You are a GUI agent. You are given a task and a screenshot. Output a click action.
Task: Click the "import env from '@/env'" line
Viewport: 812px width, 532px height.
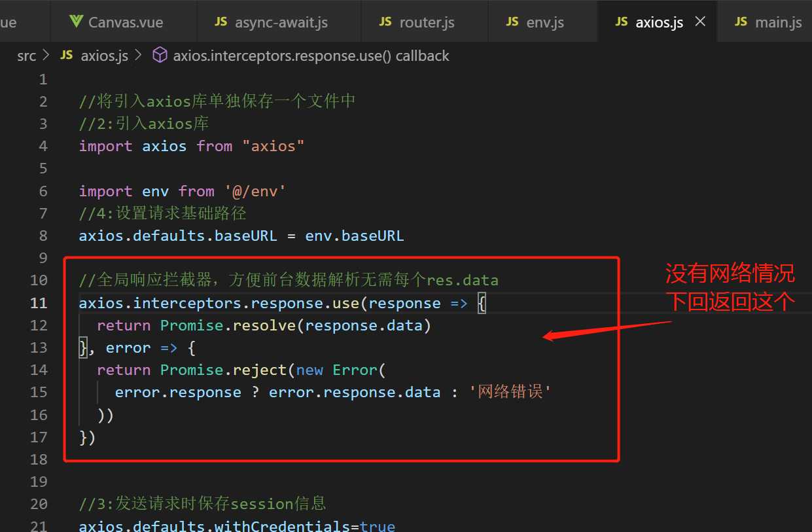pos(183,191)
